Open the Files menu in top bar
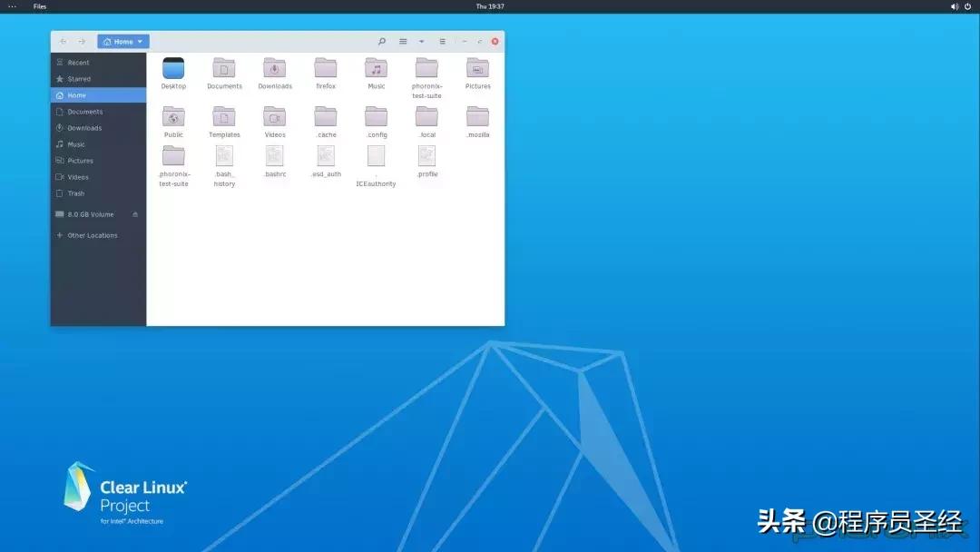The width and height of the screenshot is (980, 552). pyautogui.click(x=39, y=5)
